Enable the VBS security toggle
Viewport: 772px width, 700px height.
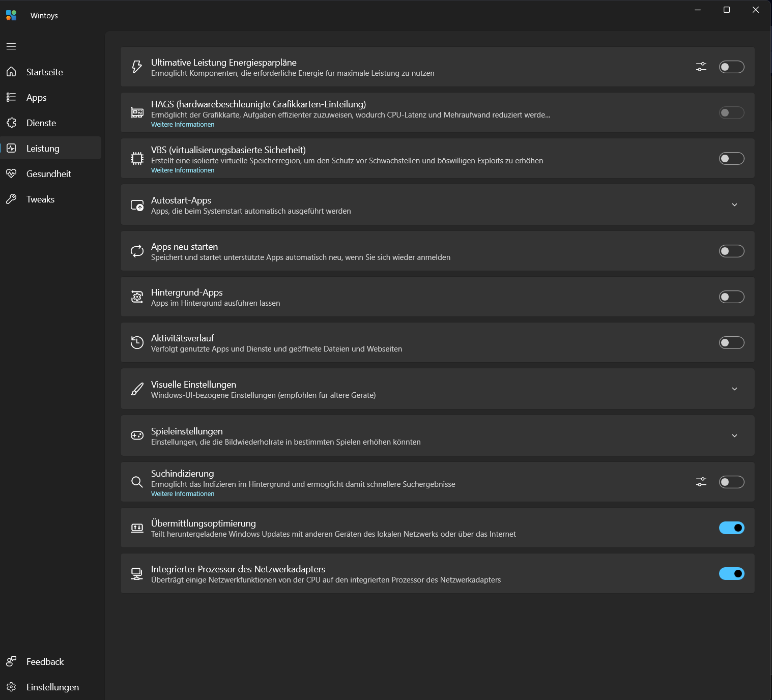731,158
